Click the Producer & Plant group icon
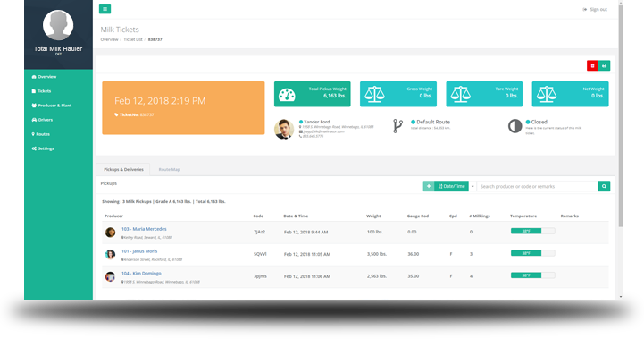This screenshot has width=644, height=339. pos(34,106)
